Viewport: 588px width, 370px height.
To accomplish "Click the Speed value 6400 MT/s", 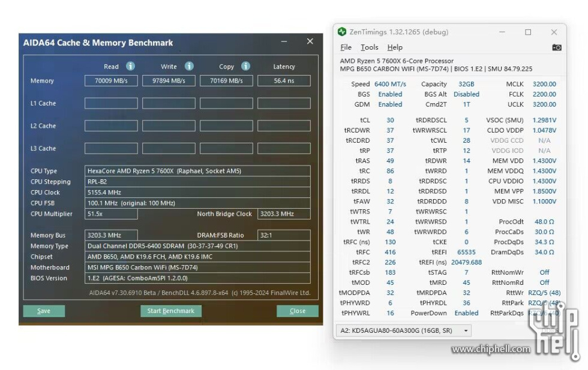I will click(x=390, y=84).
